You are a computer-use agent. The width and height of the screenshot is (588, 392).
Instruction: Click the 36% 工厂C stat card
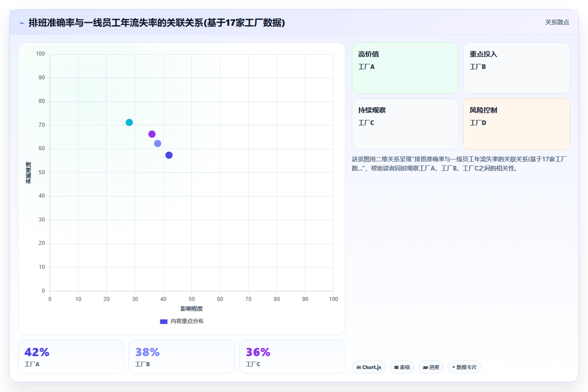[292, 357]
